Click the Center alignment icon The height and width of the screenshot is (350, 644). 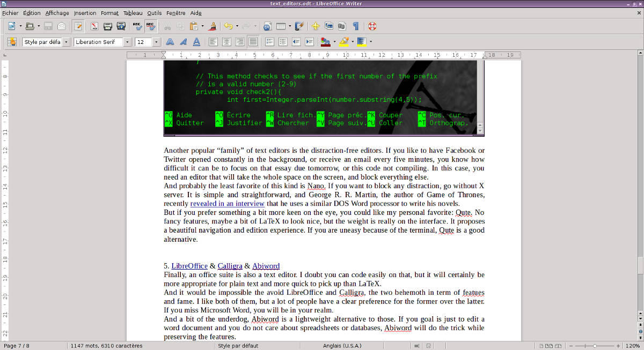click(x=226, y=41)
